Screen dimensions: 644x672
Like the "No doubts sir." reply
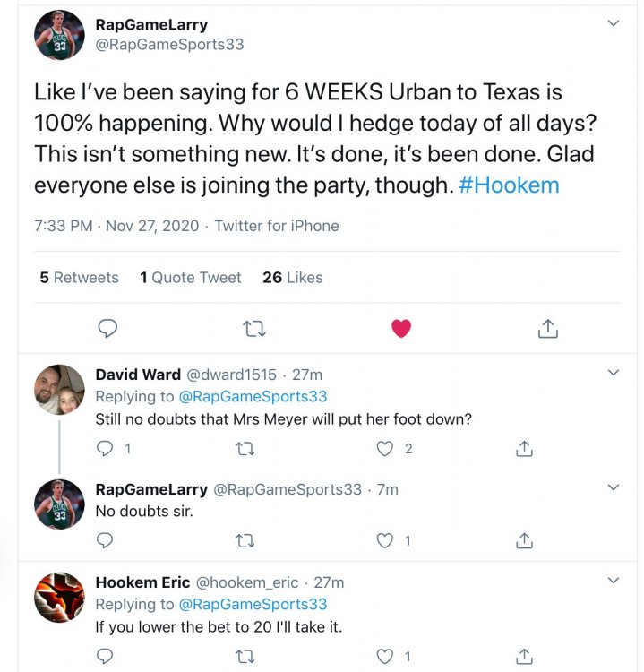385,540
